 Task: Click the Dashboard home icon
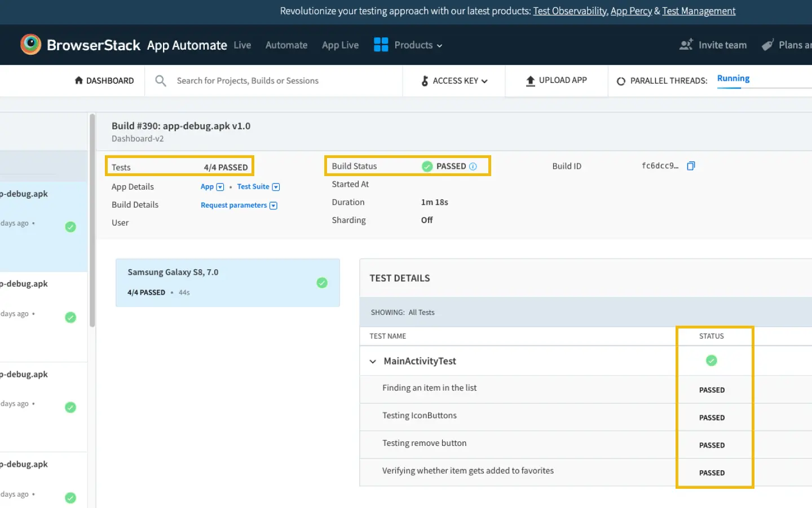tap(79, 81)
